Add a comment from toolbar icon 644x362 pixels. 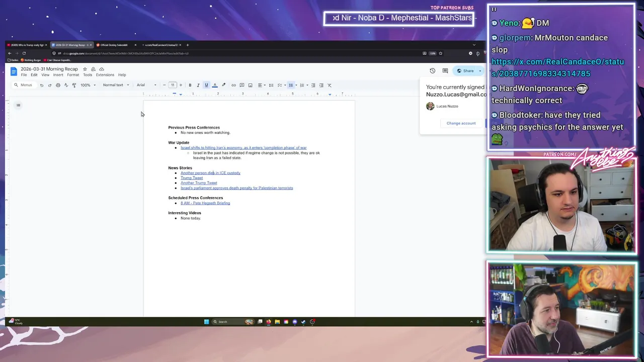242,85
